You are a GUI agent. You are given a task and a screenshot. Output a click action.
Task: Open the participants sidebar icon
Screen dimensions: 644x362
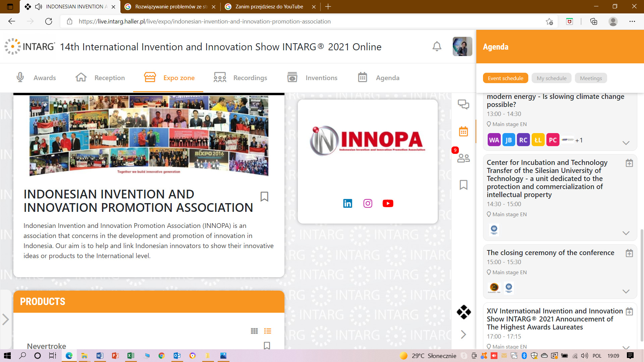464,158
